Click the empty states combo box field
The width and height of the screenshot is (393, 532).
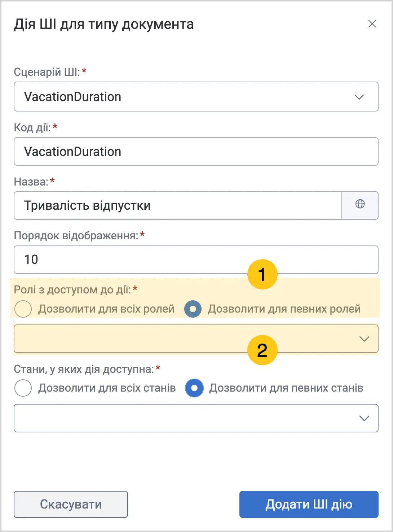point(196,418)
